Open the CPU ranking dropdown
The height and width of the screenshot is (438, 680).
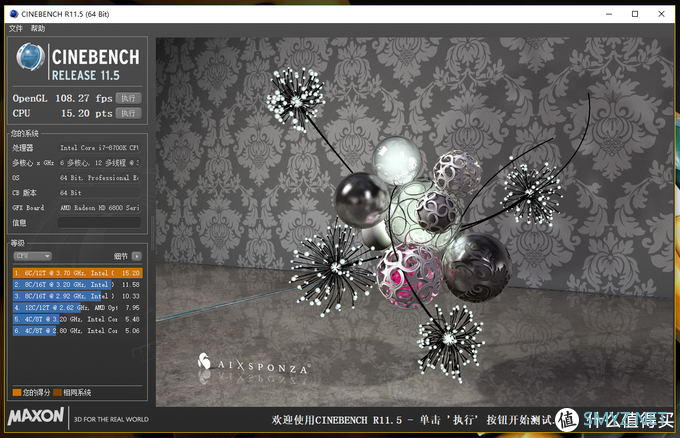(33, 256)
